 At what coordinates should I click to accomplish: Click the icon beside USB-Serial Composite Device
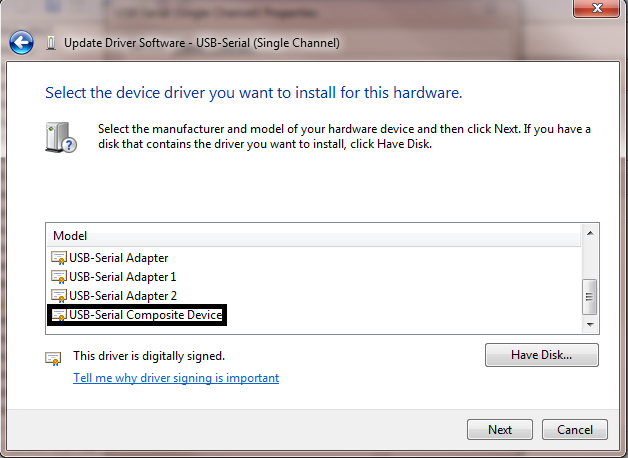pos(59,315)
